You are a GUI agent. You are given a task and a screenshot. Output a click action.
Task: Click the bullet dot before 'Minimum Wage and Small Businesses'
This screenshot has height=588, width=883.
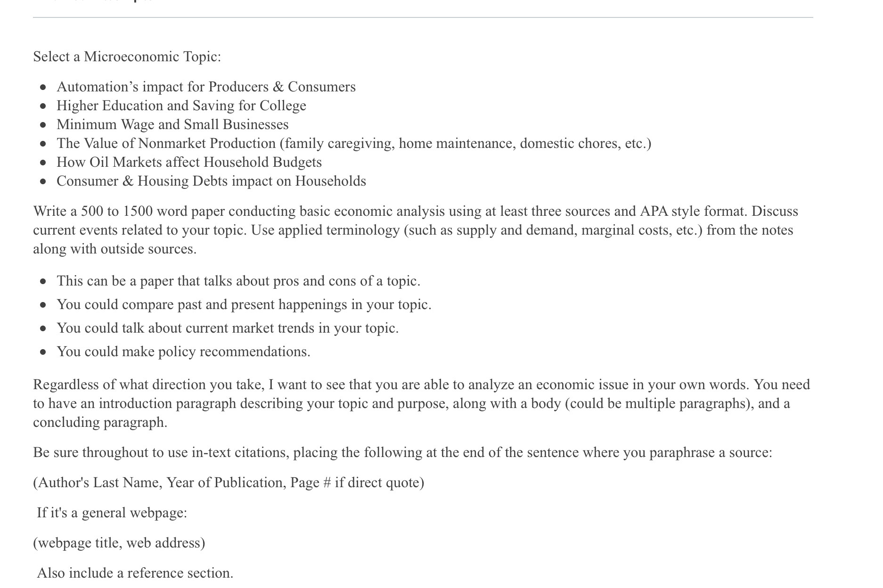[43, 125]
